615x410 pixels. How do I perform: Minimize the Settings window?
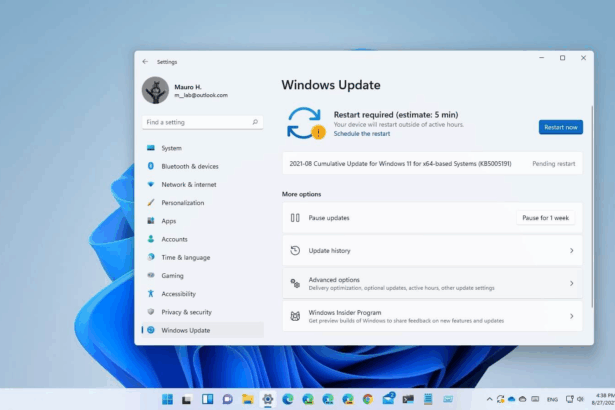tap(542, 58)
